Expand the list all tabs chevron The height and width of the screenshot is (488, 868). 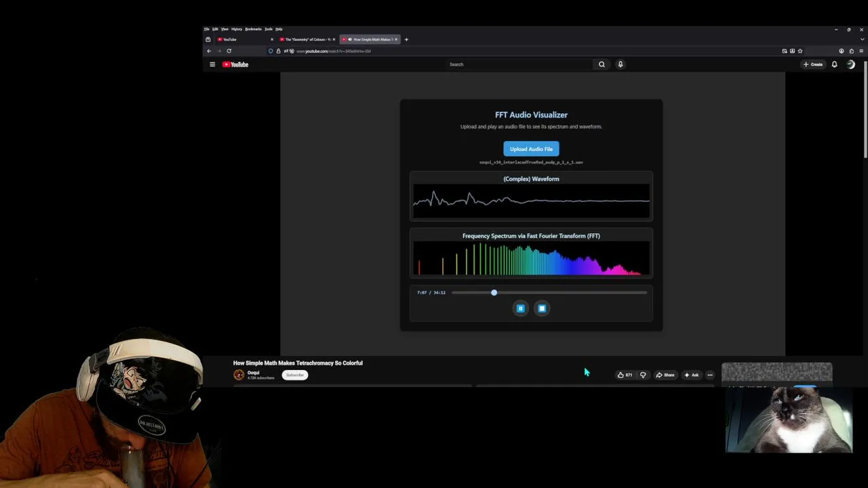pyautogui.click(x=863, y=39)
